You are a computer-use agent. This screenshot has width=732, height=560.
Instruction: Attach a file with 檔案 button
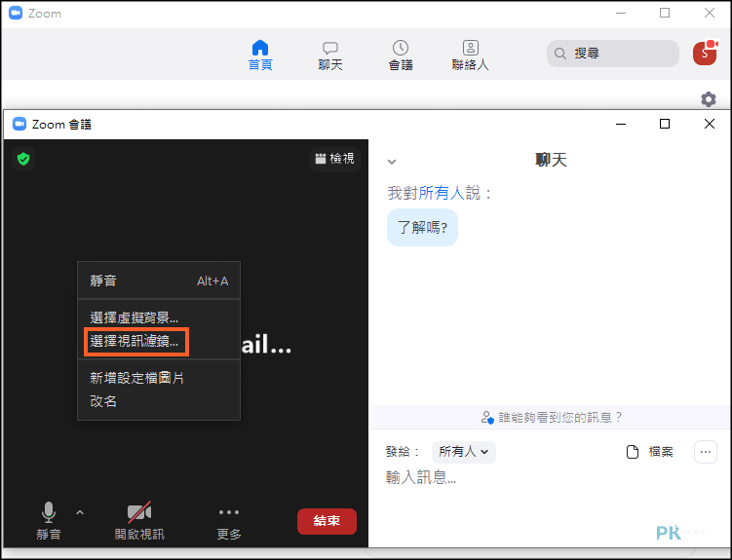(649, 452)
